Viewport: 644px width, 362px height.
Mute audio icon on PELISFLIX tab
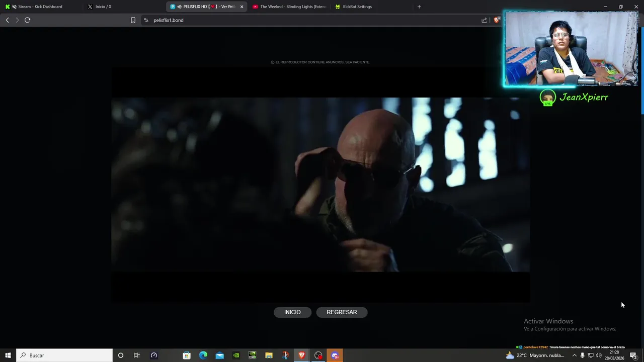click(x=180, y=7)
